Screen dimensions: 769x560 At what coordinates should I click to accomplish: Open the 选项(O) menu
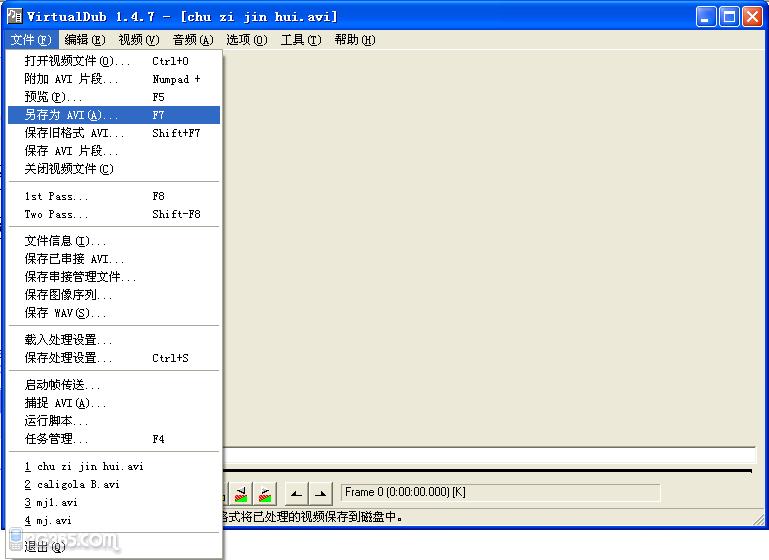point(247,40)
